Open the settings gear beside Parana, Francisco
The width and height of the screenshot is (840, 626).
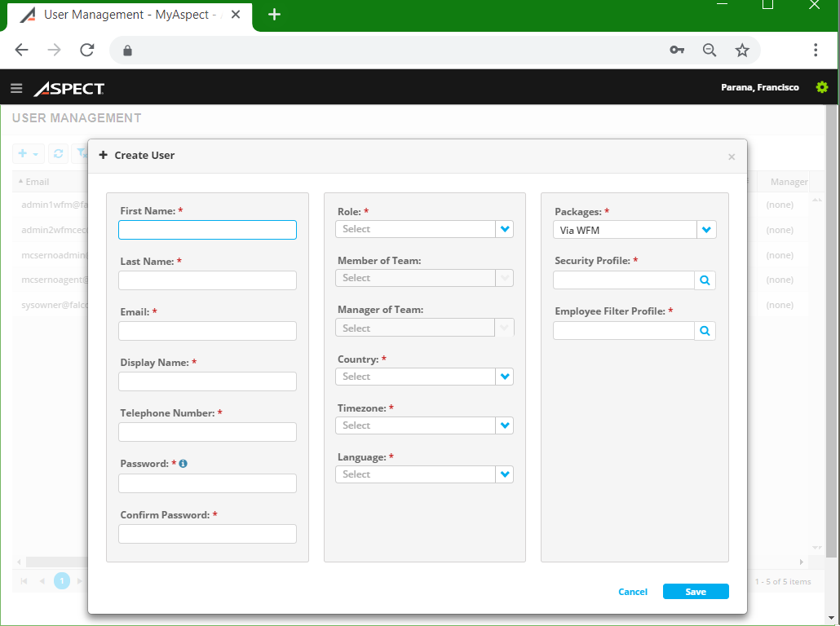coord(821,87)
